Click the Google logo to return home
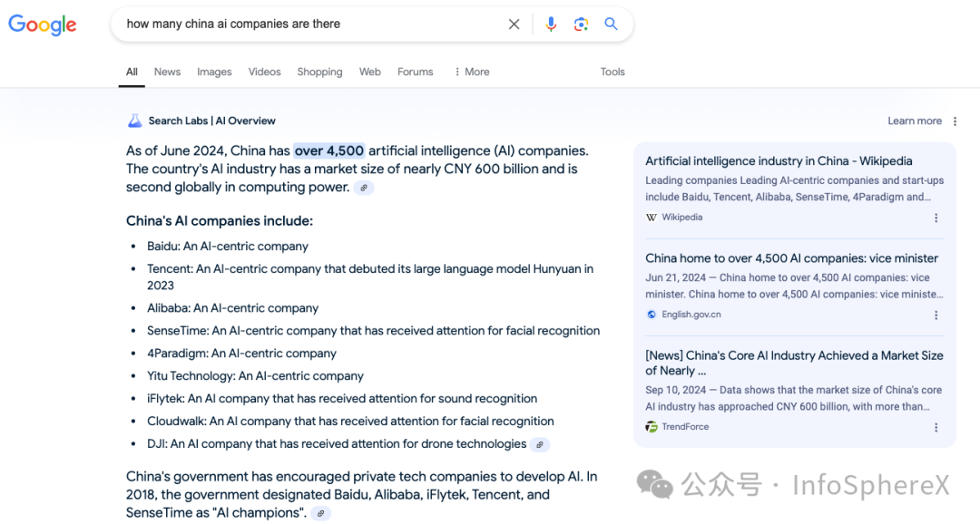The image size is (980, 524). click(x=42, y=24)
